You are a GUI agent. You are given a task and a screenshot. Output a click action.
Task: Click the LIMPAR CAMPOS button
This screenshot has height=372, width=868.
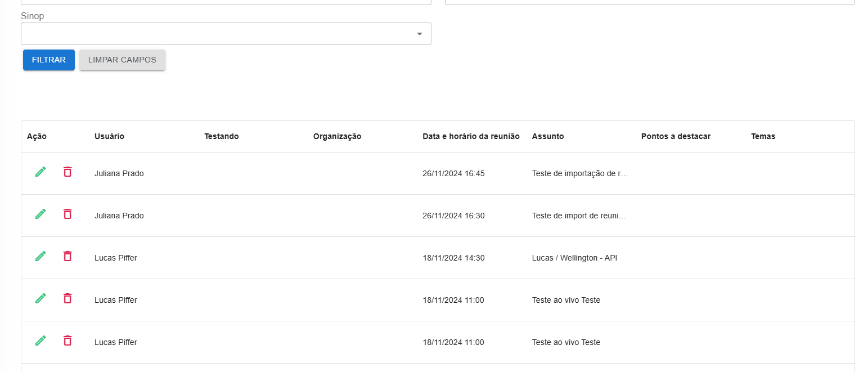122,60
